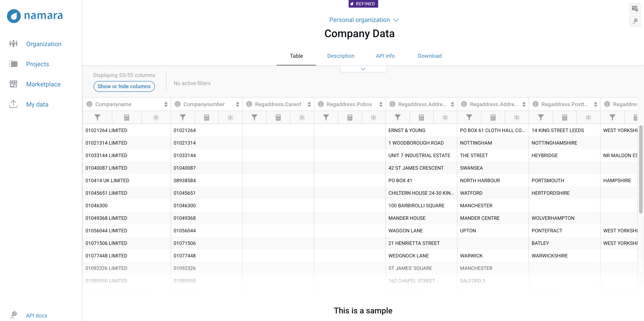Open calculator for Regaddress.Postt... column
Image resolution: width=644 pixels, height=321 pixels.
coord(565,118)
